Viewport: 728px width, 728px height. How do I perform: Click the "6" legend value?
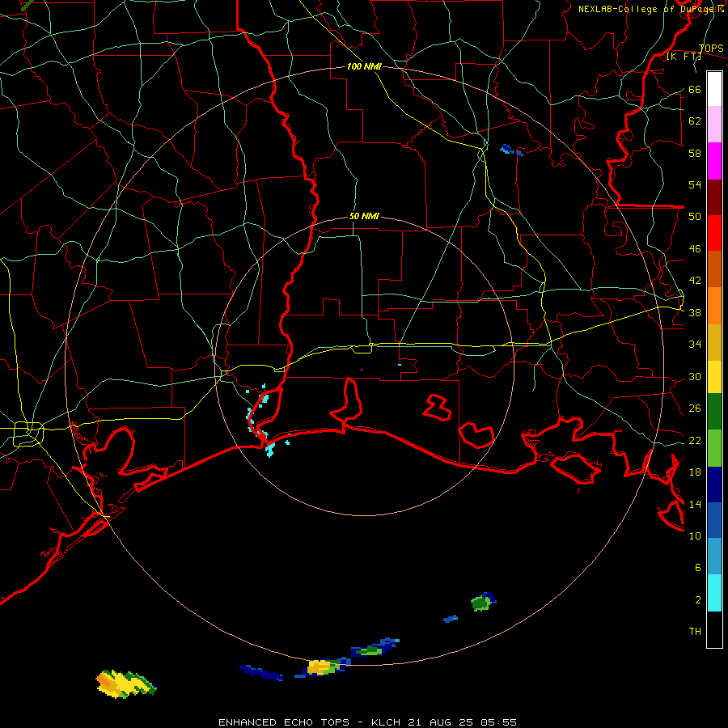698,568
